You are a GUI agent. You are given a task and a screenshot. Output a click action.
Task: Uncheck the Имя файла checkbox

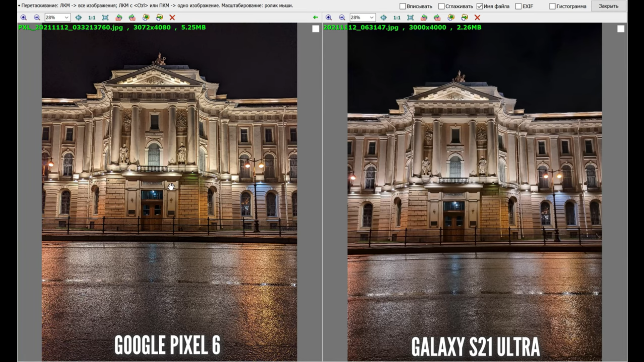480,6
